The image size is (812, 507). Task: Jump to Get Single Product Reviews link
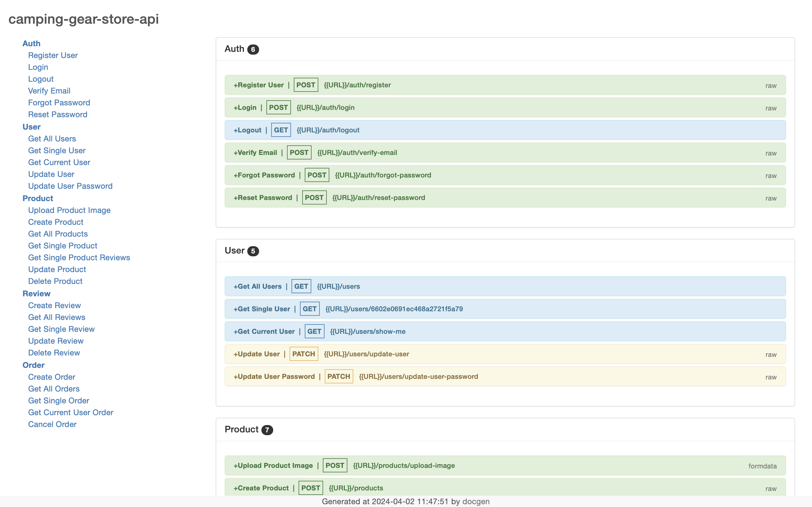click(x=79, y=257)
